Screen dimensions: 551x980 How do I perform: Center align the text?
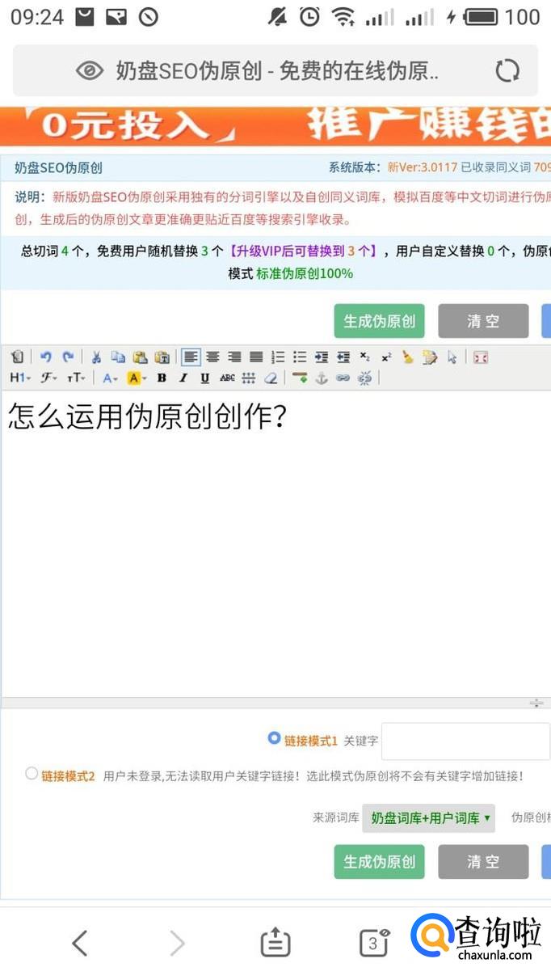(212, 357)
